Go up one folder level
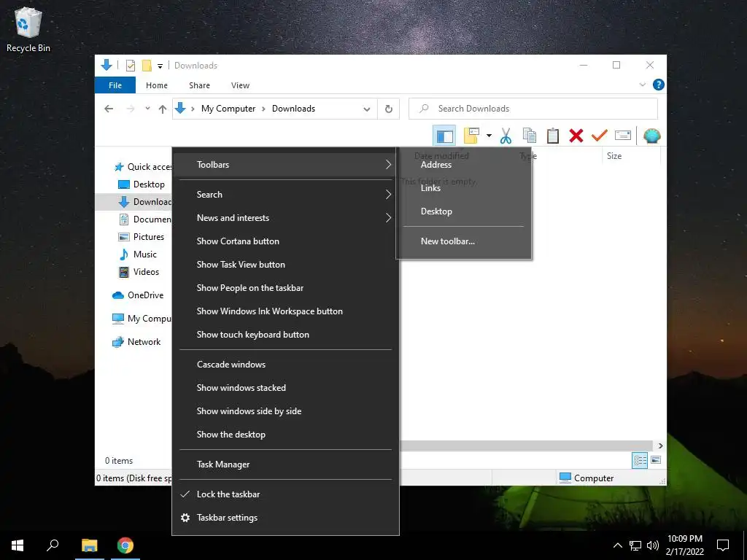 tap(163, 109)
